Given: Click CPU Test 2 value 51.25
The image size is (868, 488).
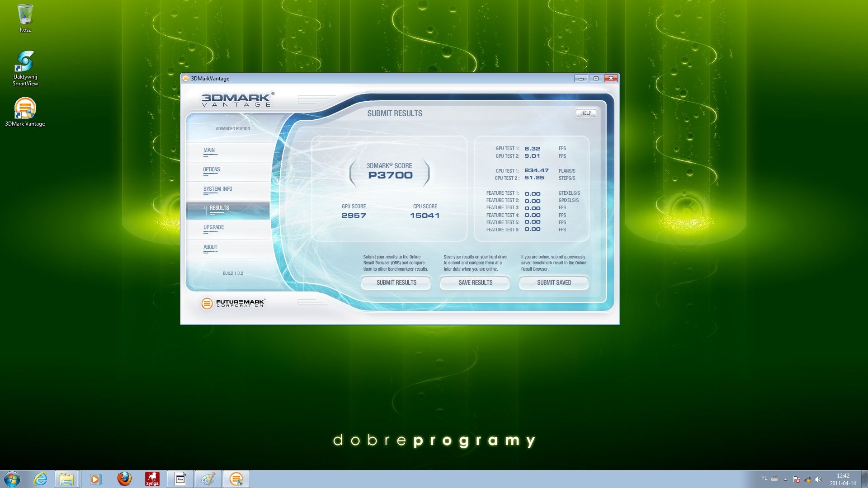Looking at the screenshot, I should coord(534,178).
